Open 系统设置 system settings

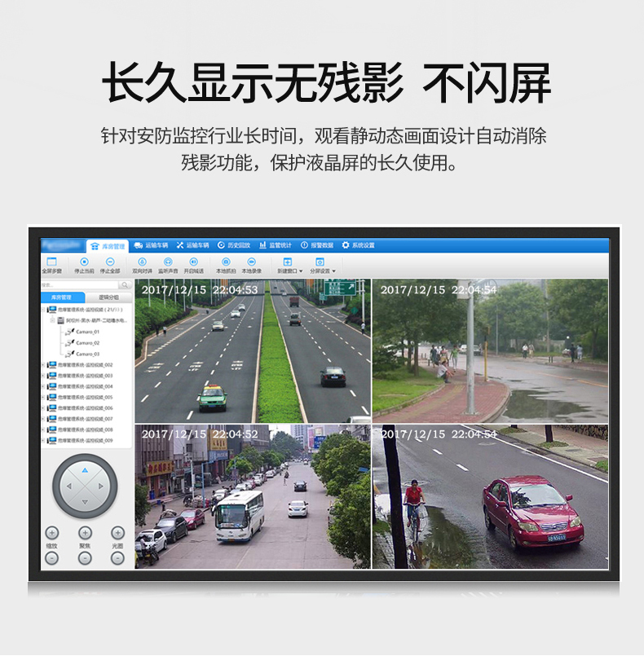[358, 245]
